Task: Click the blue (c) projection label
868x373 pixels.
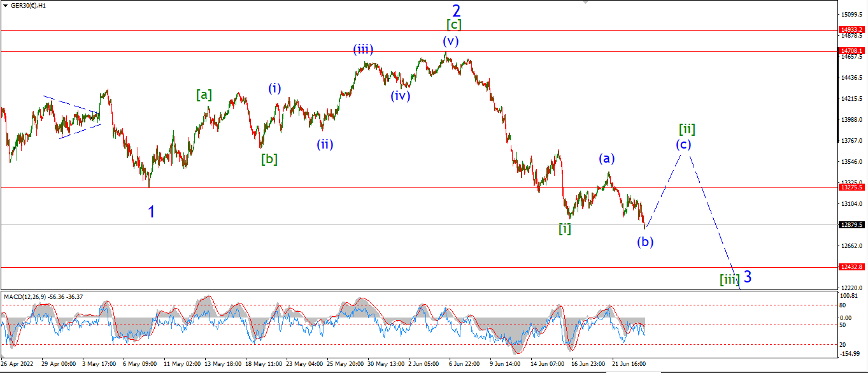Action: (683, 145)
